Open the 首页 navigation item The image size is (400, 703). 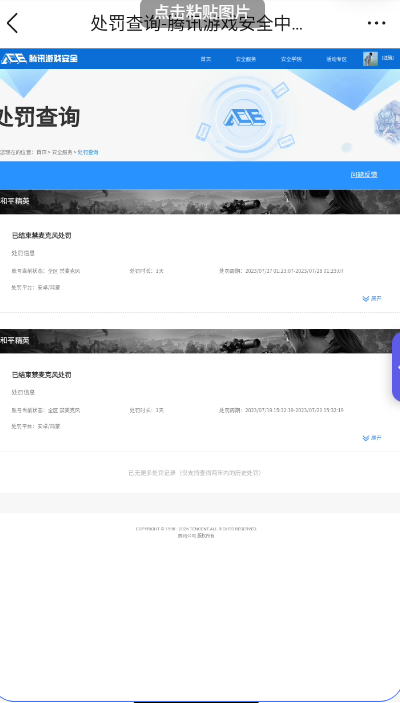[205, 59]
